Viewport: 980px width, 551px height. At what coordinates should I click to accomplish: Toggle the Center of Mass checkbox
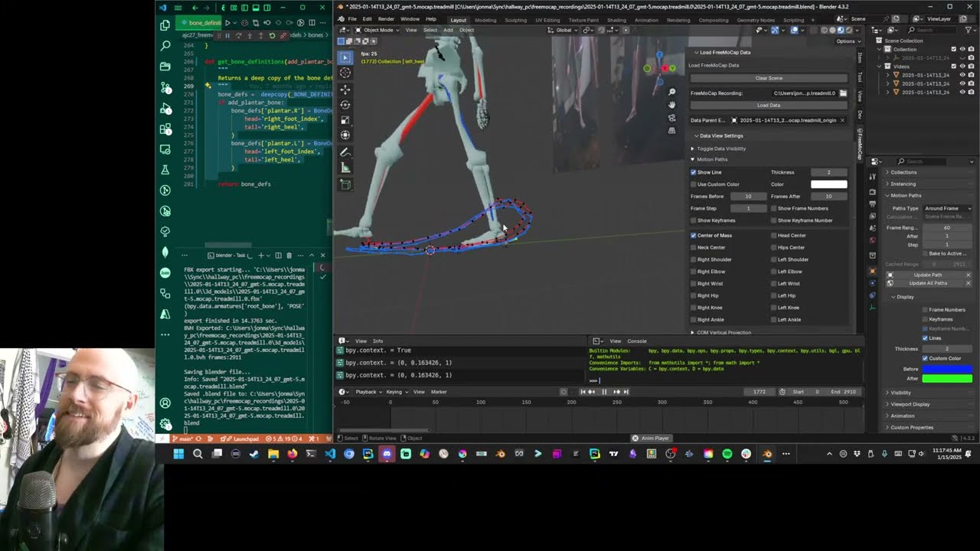pyautogui.click(x=694, y=235)
